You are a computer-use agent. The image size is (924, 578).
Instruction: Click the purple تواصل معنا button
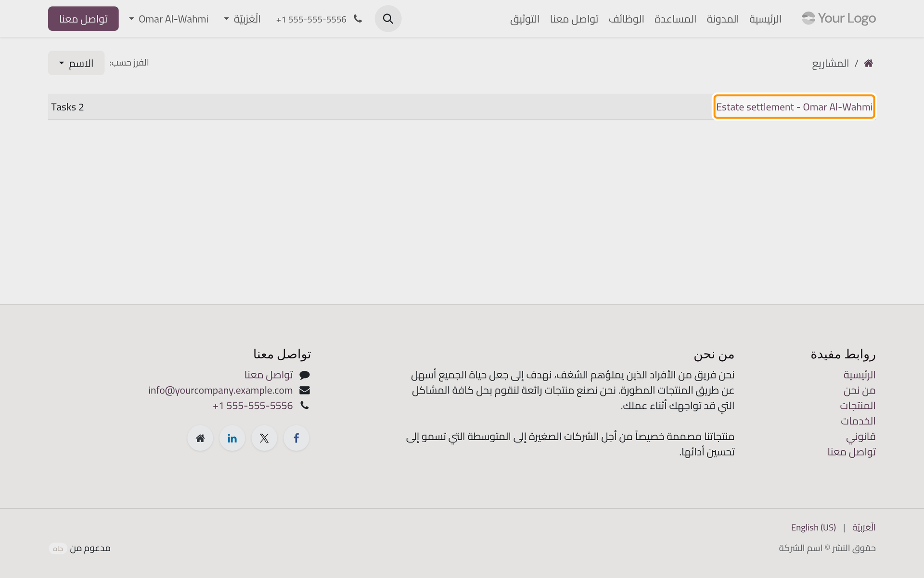83,19
